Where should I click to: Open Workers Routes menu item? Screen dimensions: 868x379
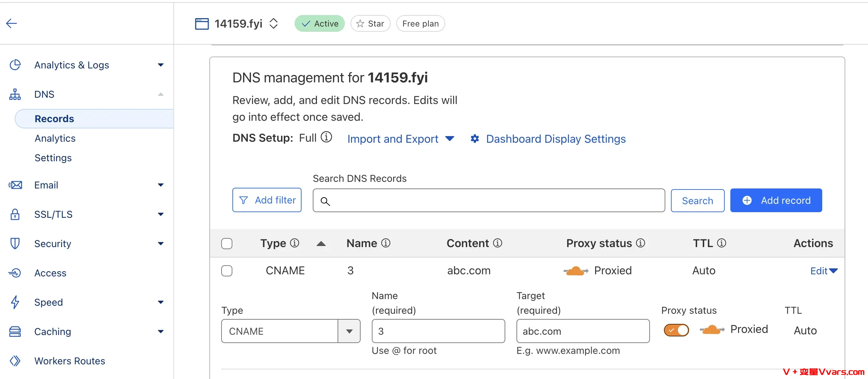(x=70, y=361)
